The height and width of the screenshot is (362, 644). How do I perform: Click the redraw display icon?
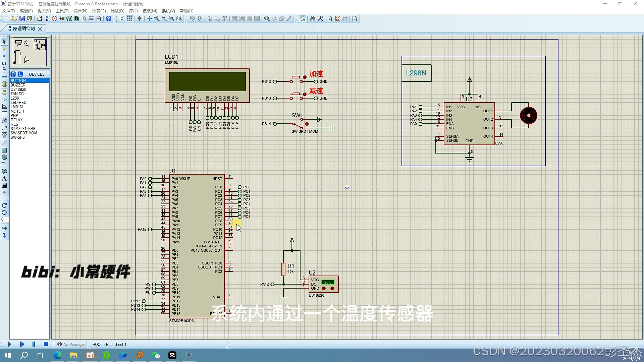(x=122, y=19)
